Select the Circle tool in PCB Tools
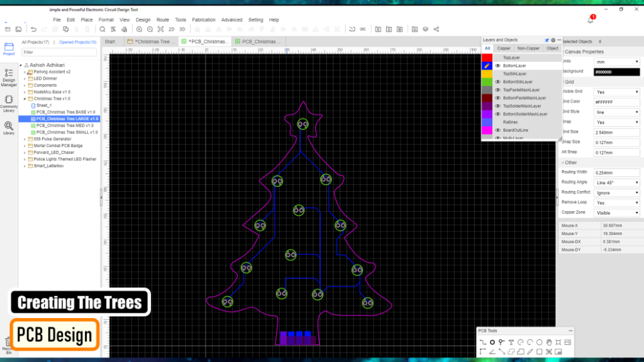 [x=540, y=343]
